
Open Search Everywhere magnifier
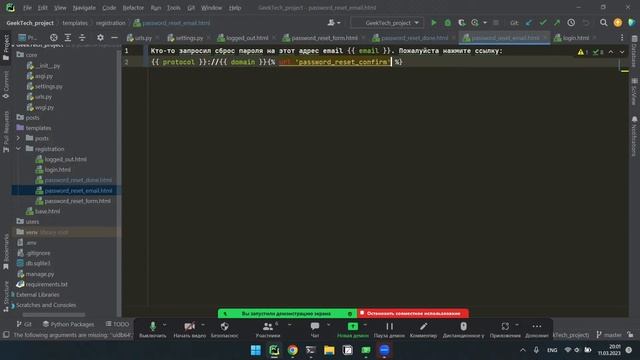(603, 23)
